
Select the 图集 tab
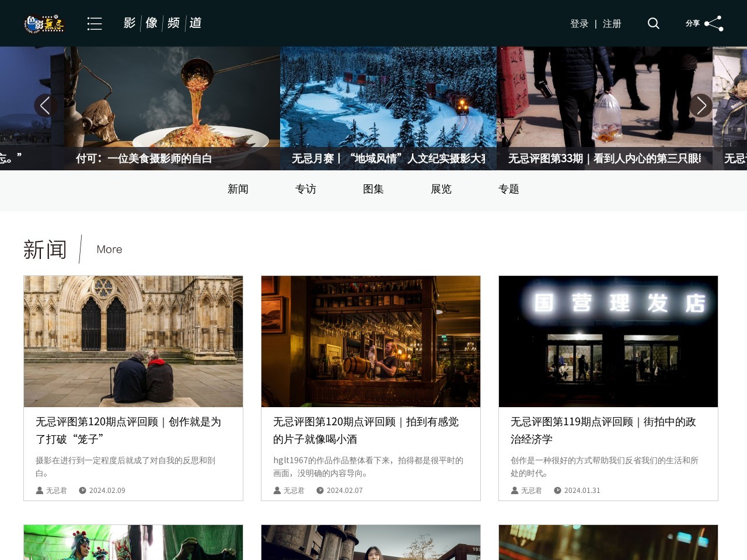[x=373, y=189]
